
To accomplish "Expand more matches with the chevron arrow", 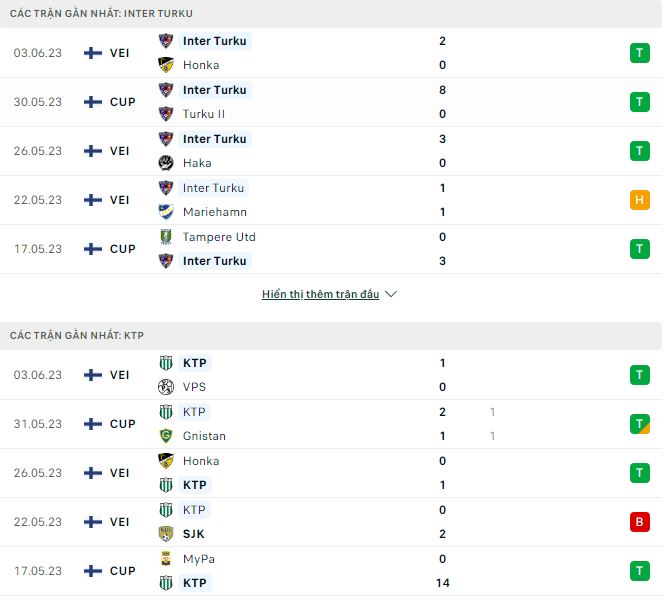I will pyautogui.click(x=391, y=295).
